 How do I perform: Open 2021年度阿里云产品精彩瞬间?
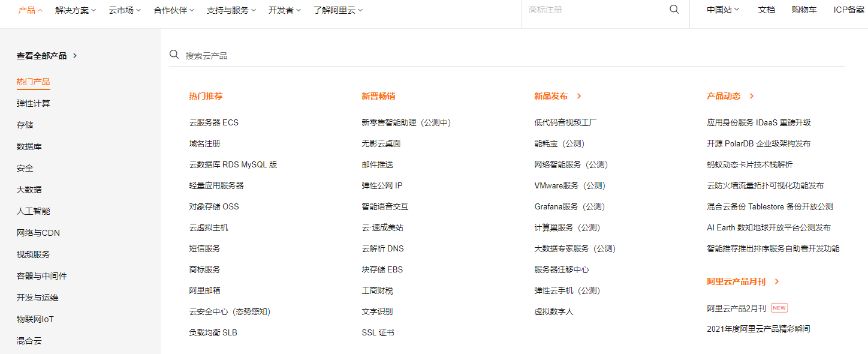759,329
